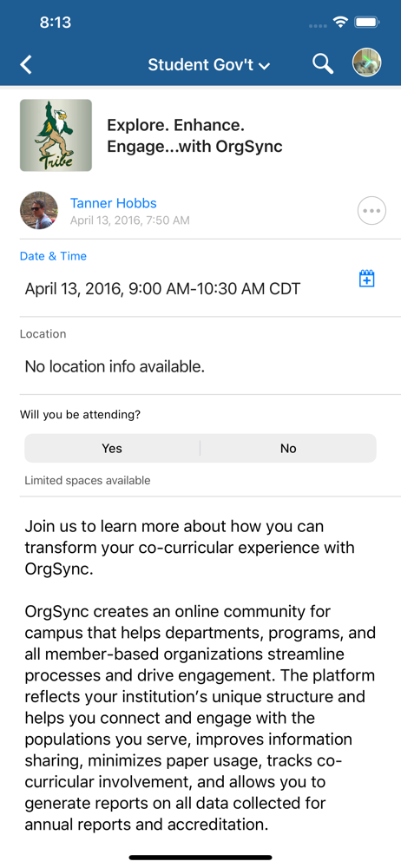Open Tanner Hobbs profile link

tap(114, 203)
